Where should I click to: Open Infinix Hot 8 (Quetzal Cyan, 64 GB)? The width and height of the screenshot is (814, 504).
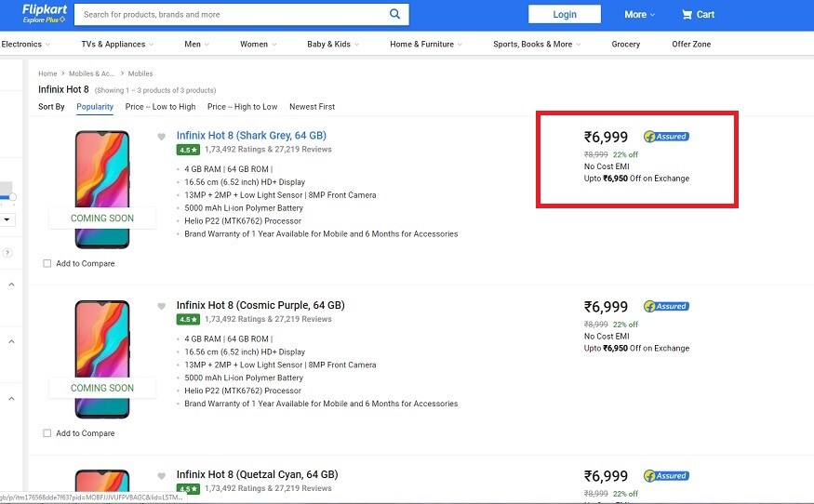tap(257, 474)
